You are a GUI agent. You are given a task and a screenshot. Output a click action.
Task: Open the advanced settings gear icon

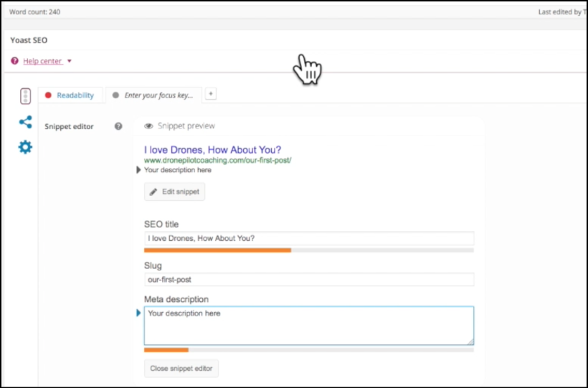26,147
